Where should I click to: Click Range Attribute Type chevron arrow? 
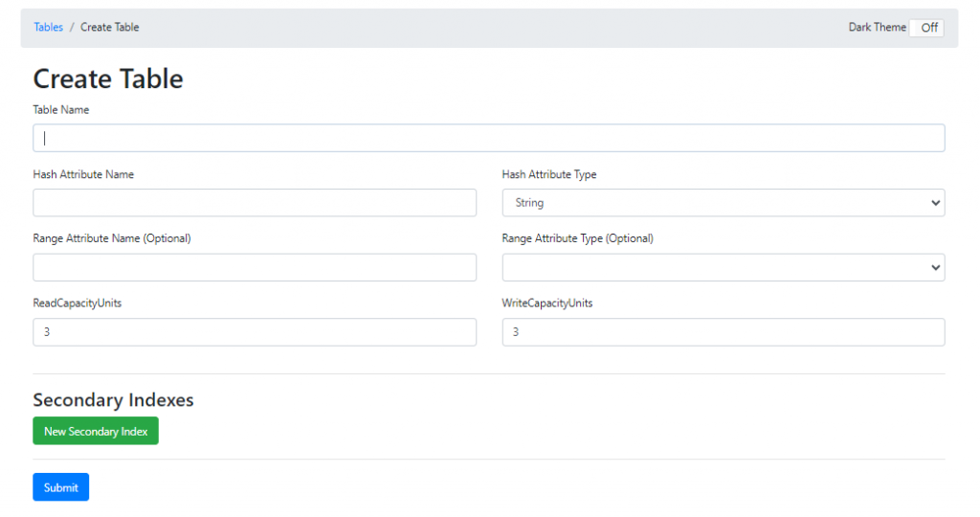[935, 267]
